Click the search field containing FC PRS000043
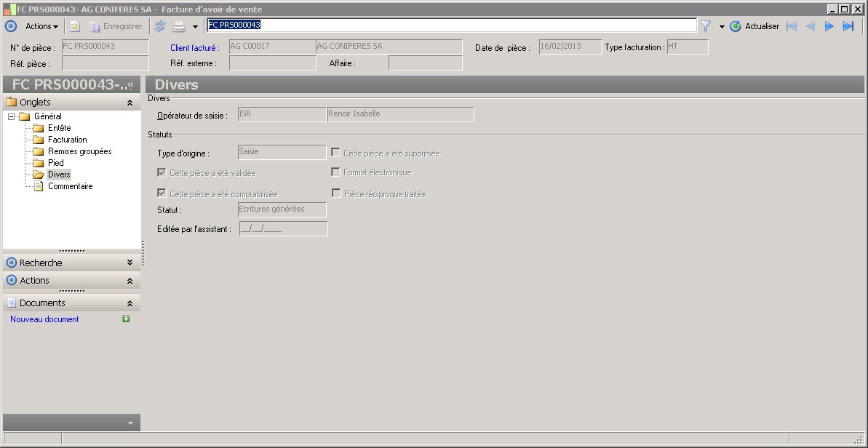This screenshot has height=448, width=868. tap(452, 25)
